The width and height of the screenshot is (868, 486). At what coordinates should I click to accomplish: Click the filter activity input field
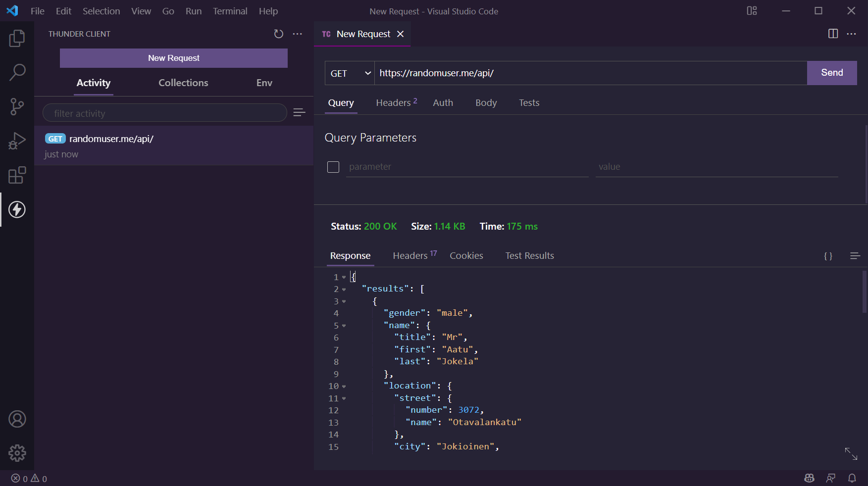coord(165,113)
